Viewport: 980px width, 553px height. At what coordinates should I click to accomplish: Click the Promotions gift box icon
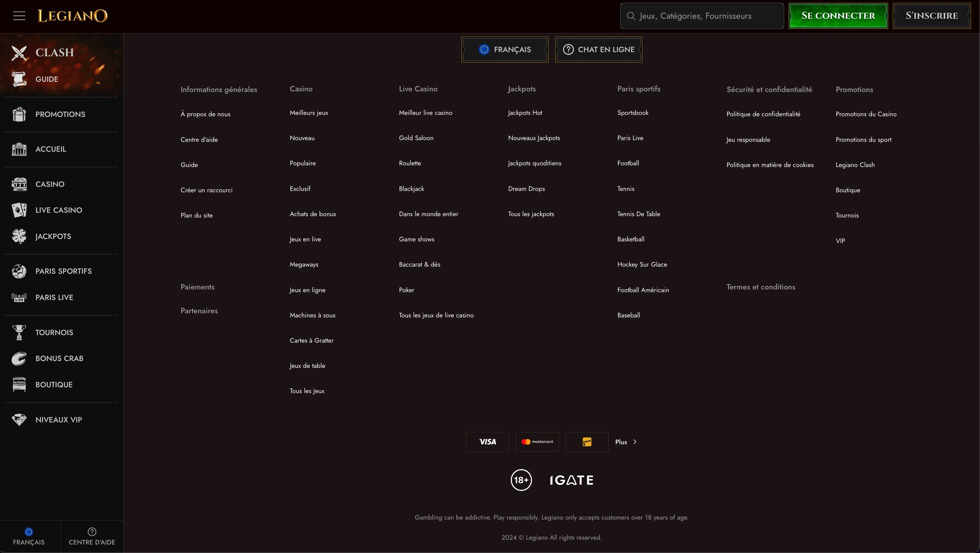click(x=19, y=114)
